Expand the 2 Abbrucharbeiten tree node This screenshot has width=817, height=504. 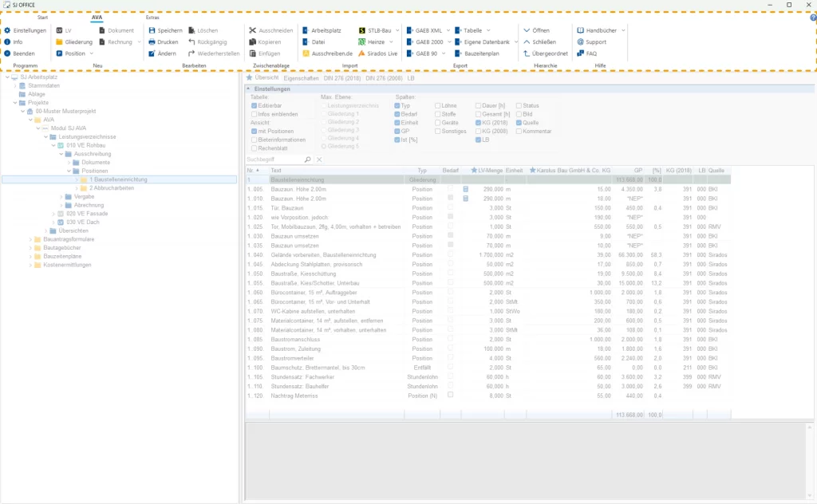[x=77, y=188]
